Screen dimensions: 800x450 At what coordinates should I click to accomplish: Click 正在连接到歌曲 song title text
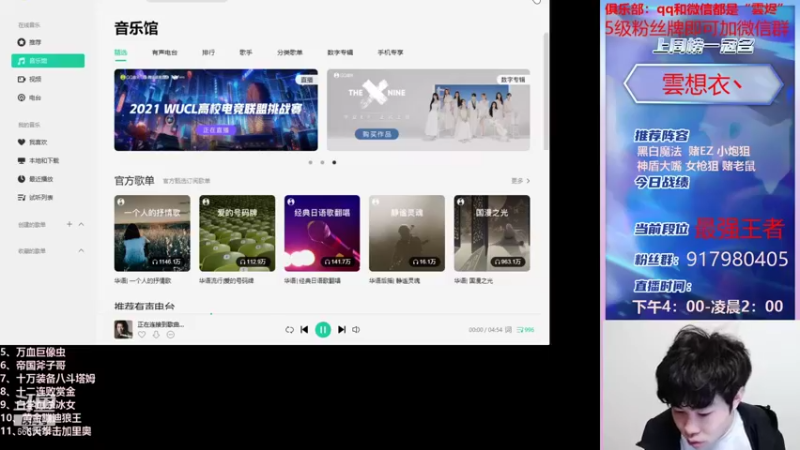[161, 324]
